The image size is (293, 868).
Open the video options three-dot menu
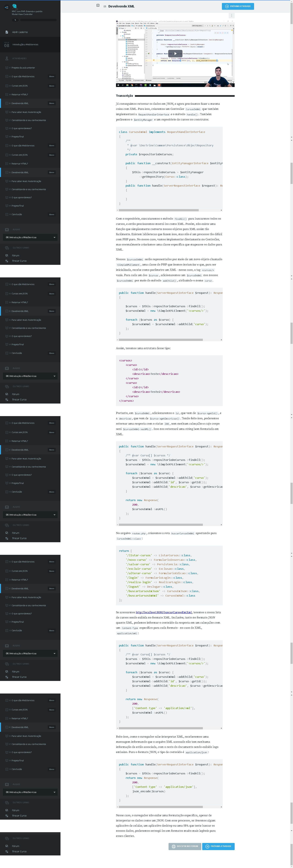(x=231, y=16)
